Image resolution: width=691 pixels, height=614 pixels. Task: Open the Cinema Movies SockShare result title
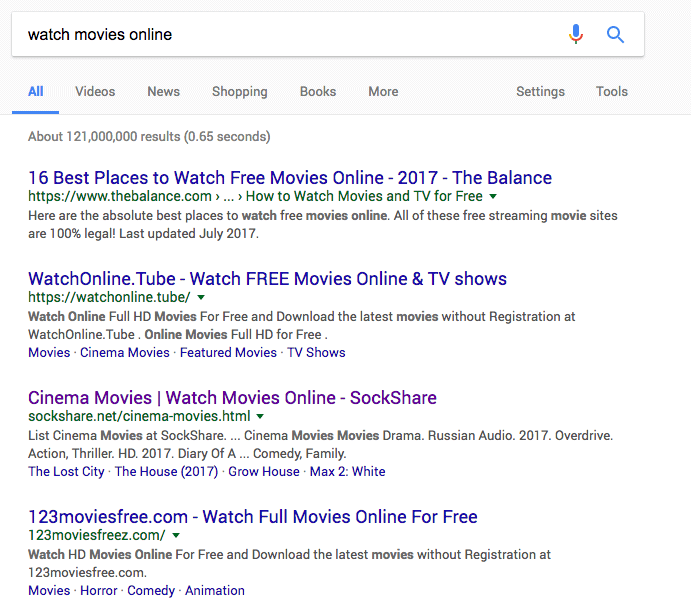(232, 398)
